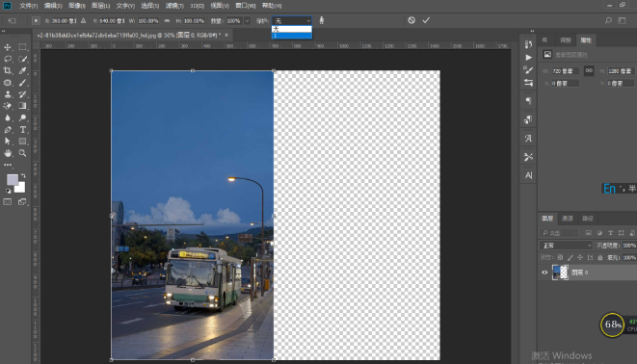Select the Lasso tool

tap(8, 59)
